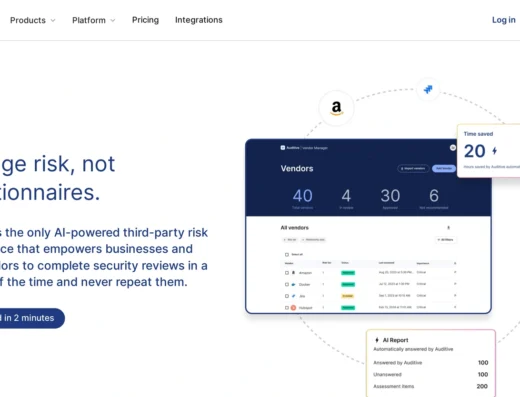
Task: Click the lightning bolt beside 20
Action: coord(495,151)
